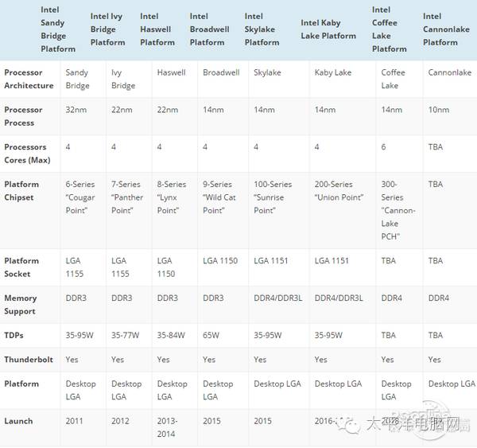477x448 pixels.
Task: Click the 2012 launch cell
Action: coord(120,421)
